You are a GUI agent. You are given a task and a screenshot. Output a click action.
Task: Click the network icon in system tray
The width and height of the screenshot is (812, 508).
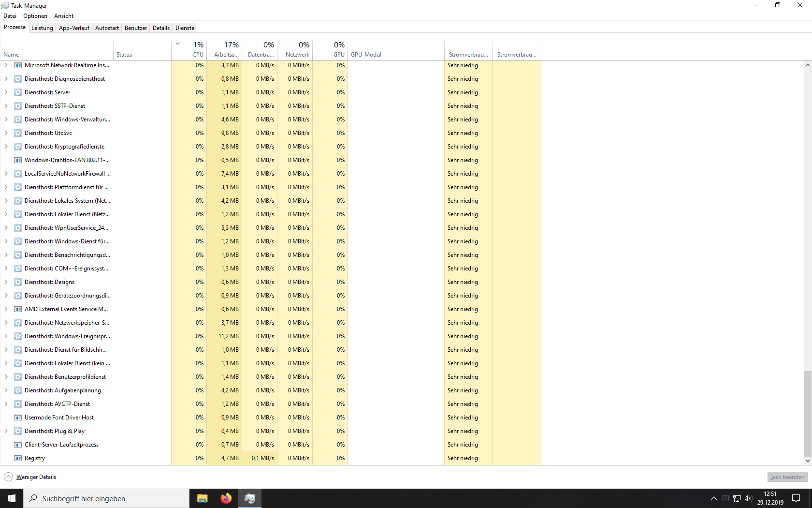click(x=737, y=498)
